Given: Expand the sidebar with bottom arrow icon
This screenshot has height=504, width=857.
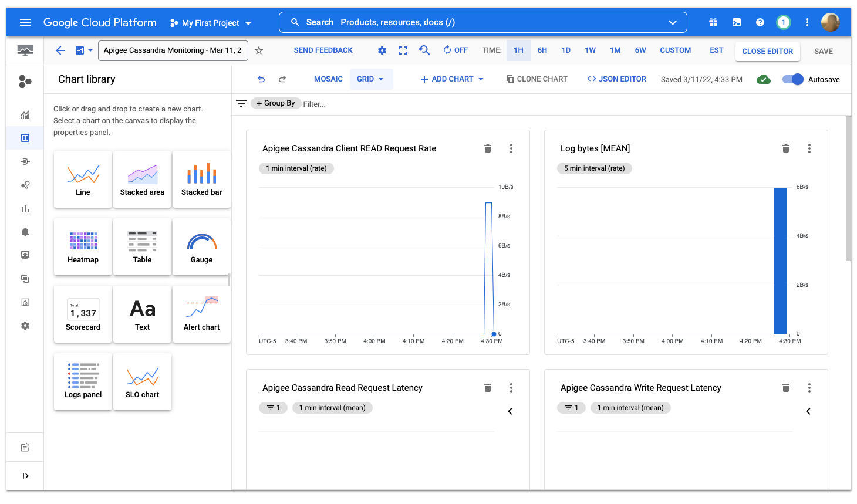Looking at the screenshot, I should click(x=25, y=476).
